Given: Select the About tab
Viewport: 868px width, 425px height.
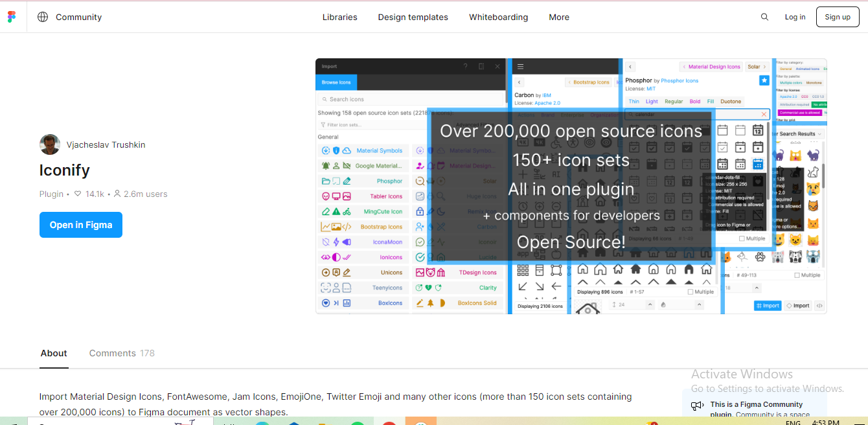Looking at the screenshot, I should pyautogui.click(x=54, y=353).
